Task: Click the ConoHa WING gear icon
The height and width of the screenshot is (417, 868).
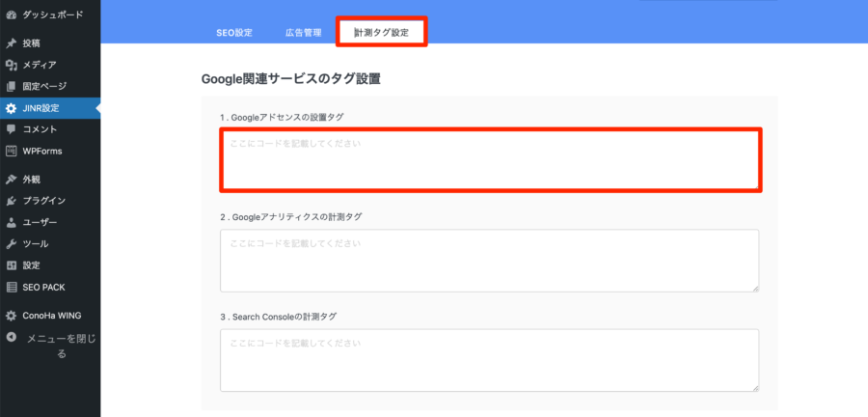Action: point(11,316)
